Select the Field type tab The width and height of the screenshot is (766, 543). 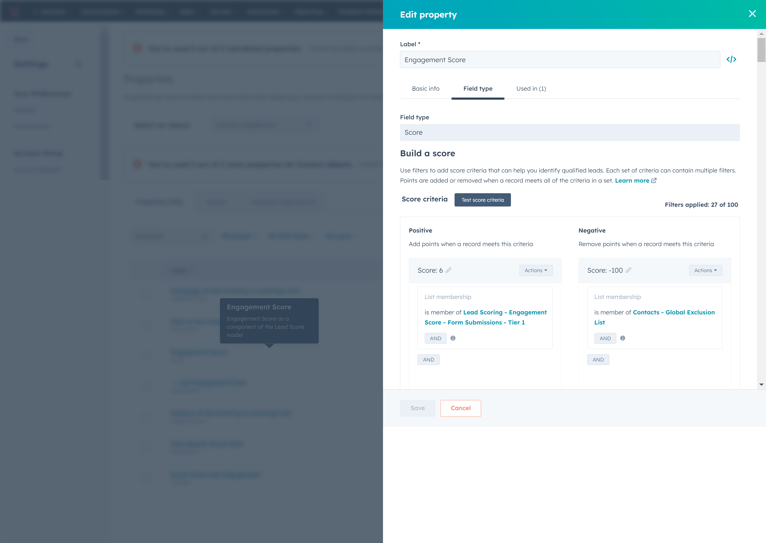[478, 88]
